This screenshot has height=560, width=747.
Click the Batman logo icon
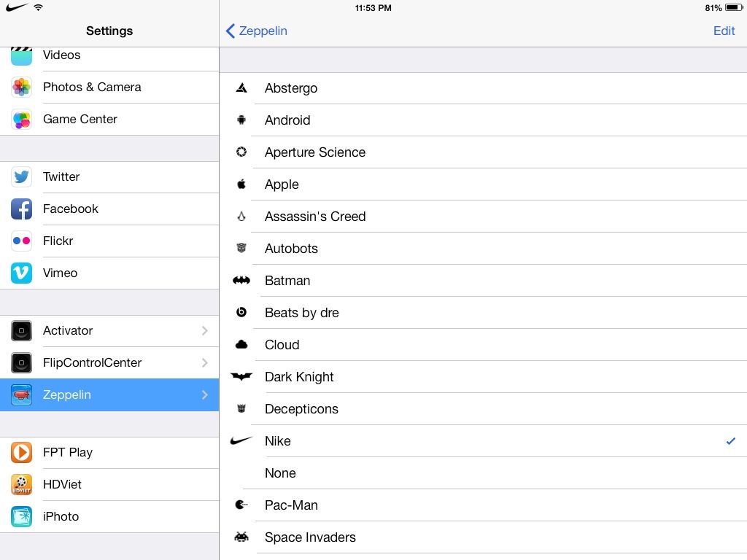click(241, 281)
